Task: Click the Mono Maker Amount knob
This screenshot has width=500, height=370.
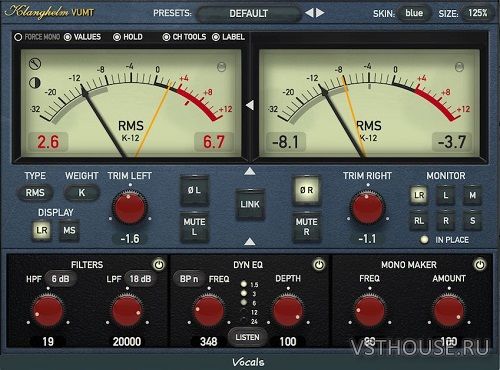Action: pyautogui.click(x=449, y=311)
